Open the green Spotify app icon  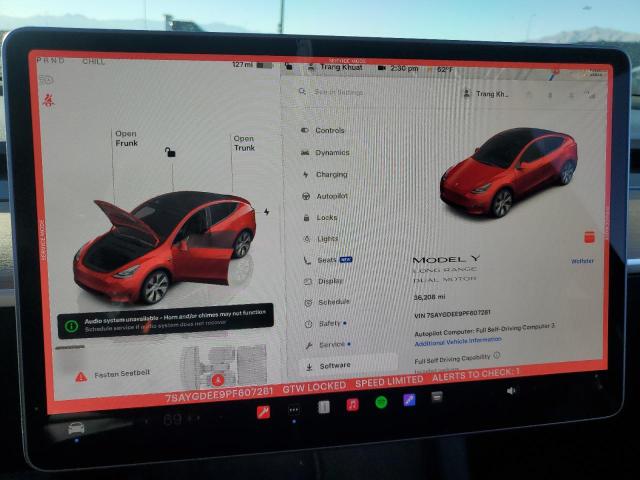pyautogui.click(x=381, y=402)
